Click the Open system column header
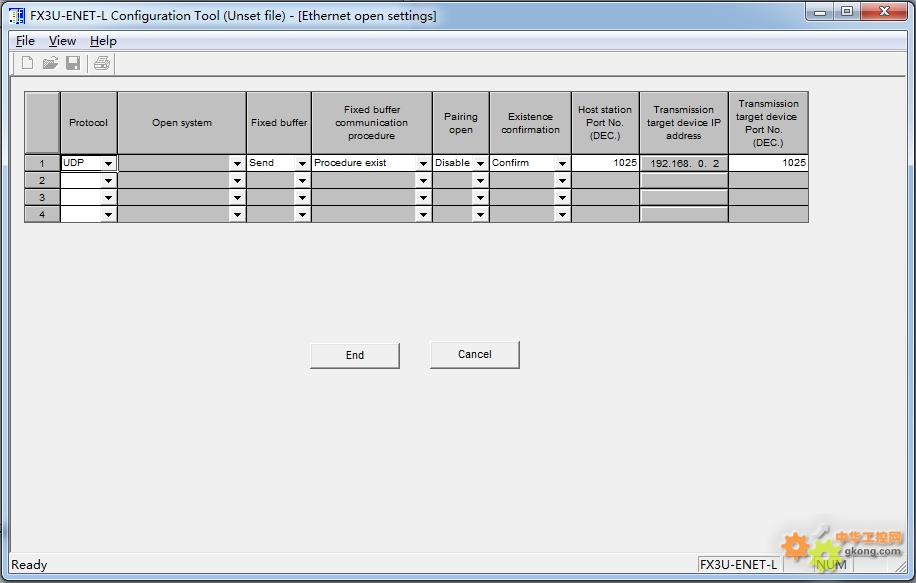This screenshot has height=583, width=916. click(x=182, y=123)
